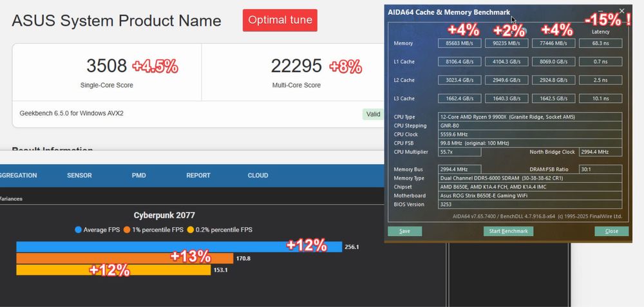Click L3 Cache read 1662.4 GB/s
The image size is (644, 307).
click(459, 98)
